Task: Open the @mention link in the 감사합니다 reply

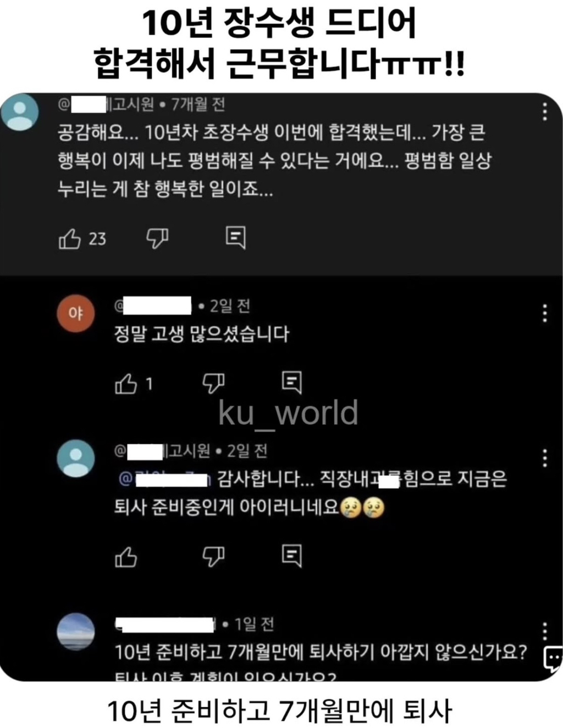Action: coord(165,479)
